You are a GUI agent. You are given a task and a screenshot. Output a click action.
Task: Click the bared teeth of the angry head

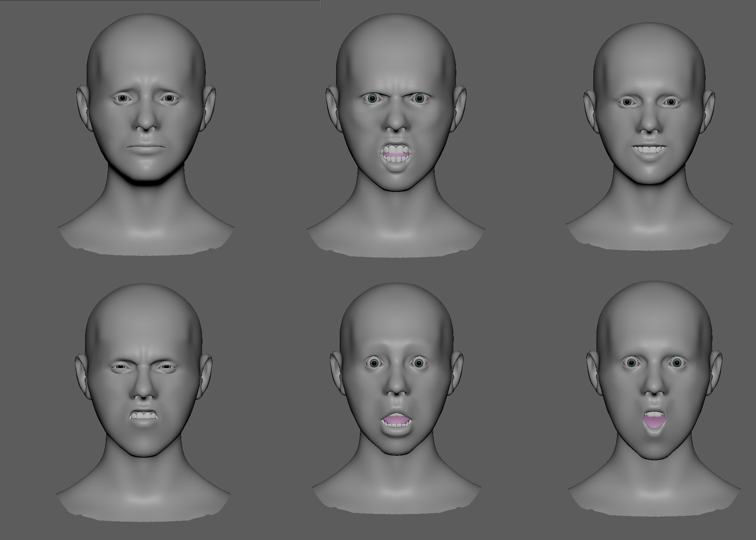[396, 149]
